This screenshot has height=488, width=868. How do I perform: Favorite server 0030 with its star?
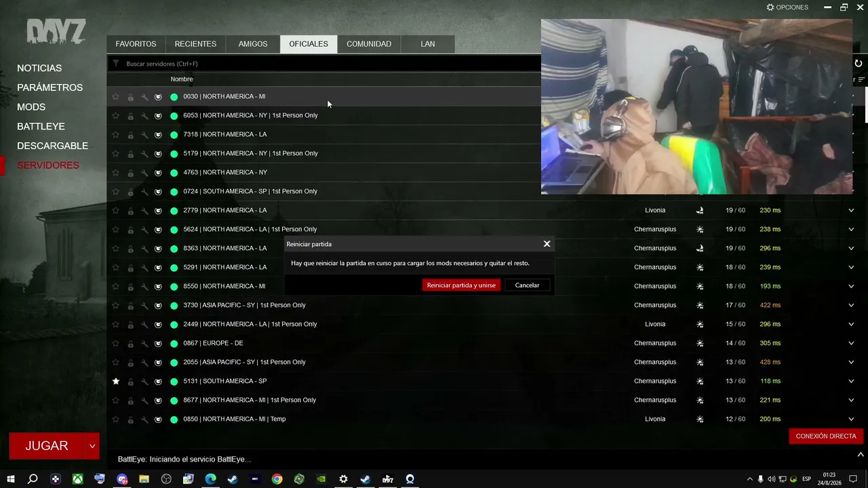116,97
